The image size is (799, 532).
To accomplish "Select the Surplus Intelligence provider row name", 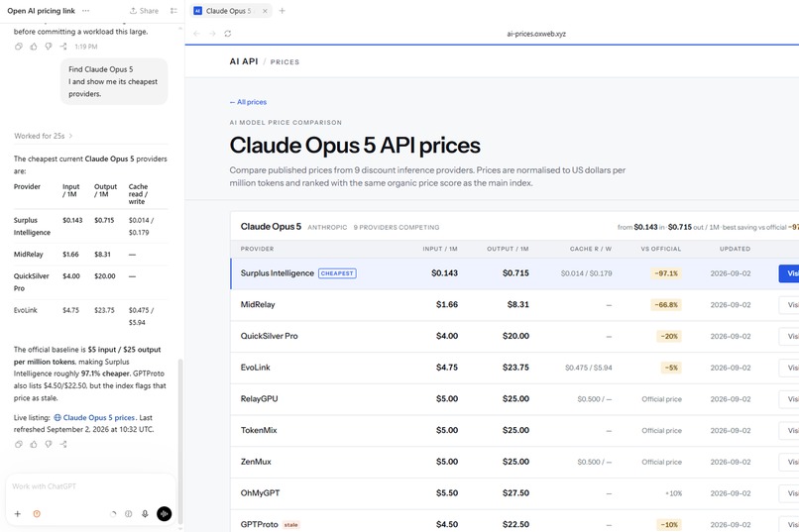I will point(278,273).
